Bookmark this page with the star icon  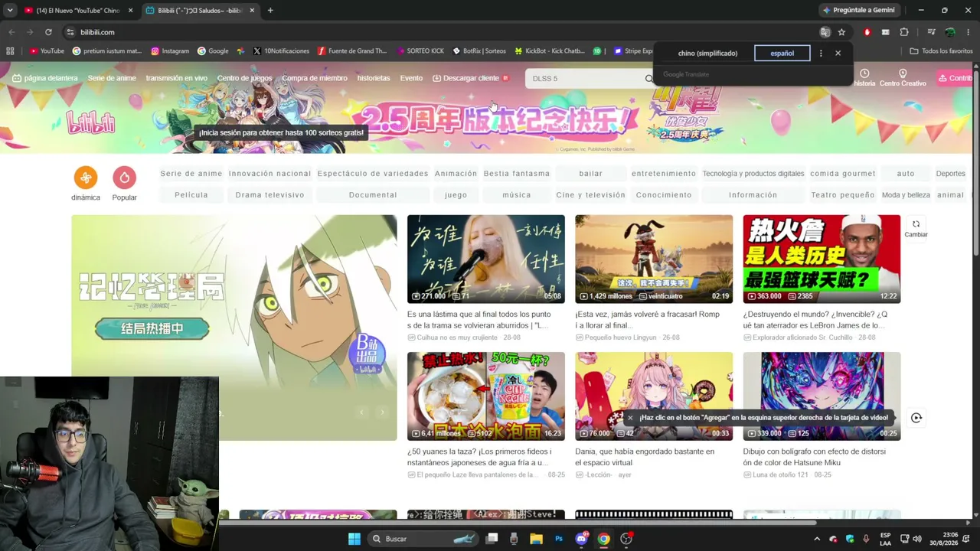pos(841,32)
